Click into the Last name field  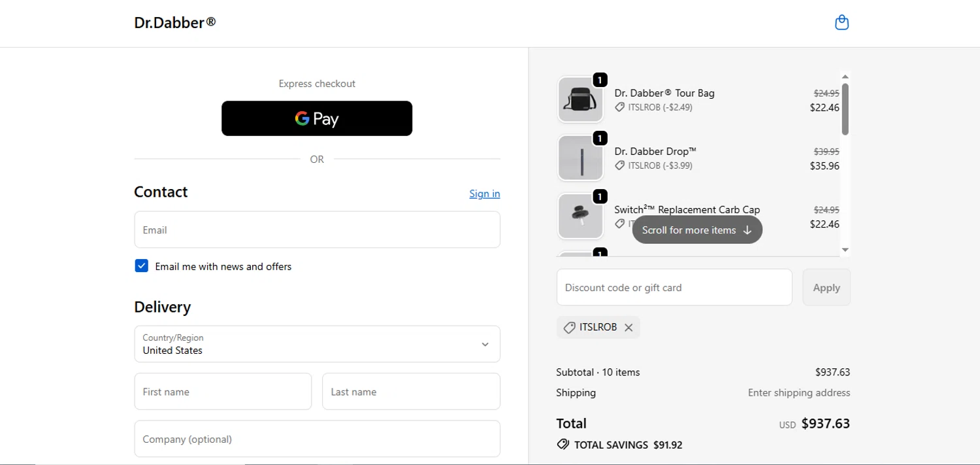(411, 391)
